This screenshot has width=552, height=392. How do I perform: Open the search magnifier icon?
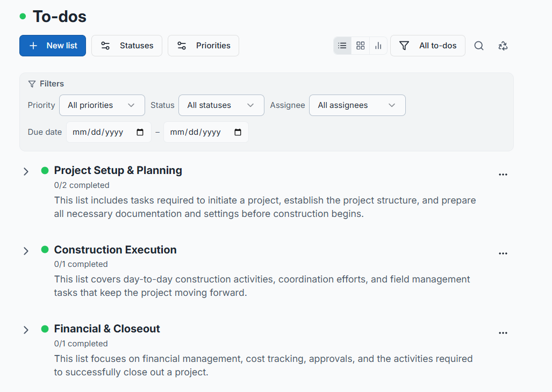[479, 46]
